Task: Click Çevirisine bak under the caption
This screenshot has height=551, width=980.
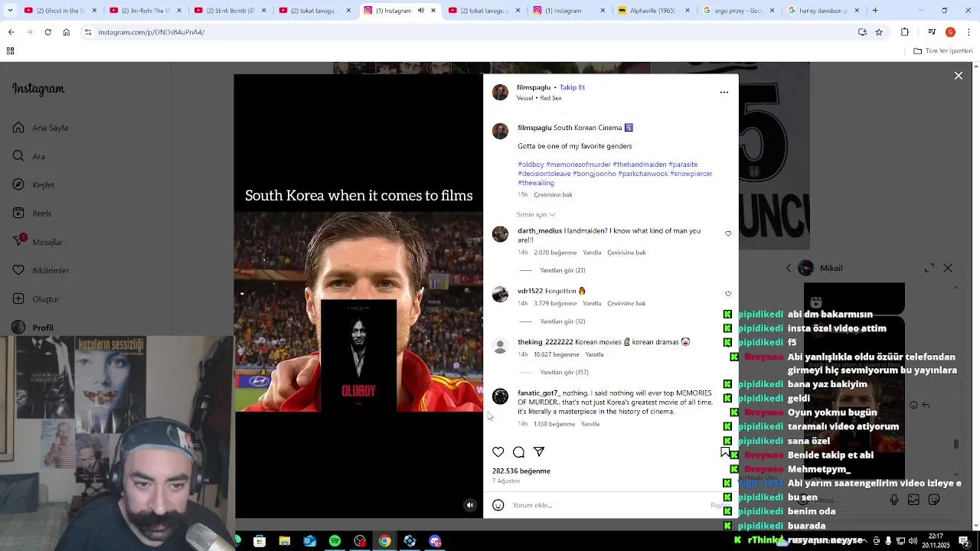Action: [x=553, y=194]
